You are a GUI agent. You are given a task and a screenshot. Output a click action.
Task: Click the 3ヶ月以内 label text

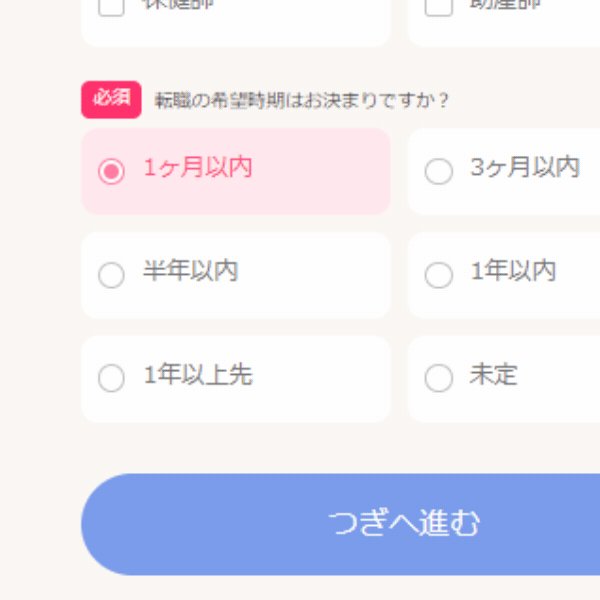coord(525,168)
